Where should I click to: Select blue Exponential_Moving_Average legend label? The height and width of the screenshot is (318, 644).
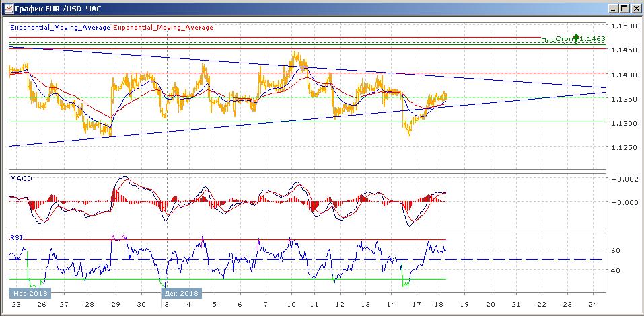(60, 28)
